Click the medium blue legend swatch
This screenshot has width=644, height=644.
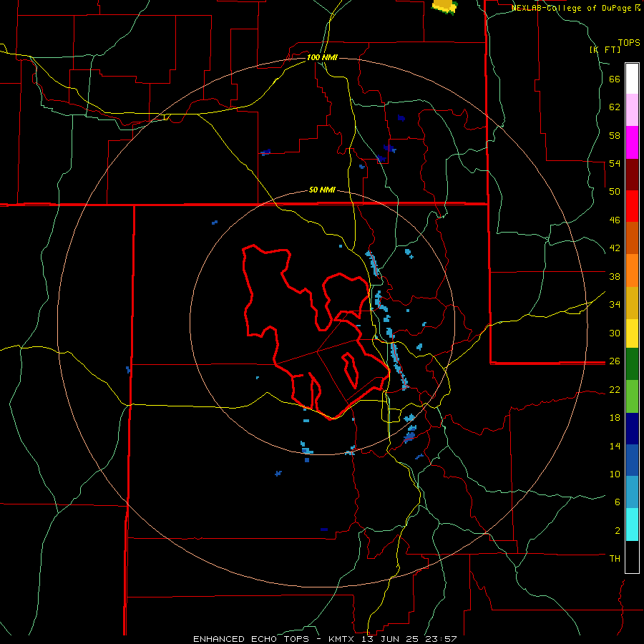632,460
